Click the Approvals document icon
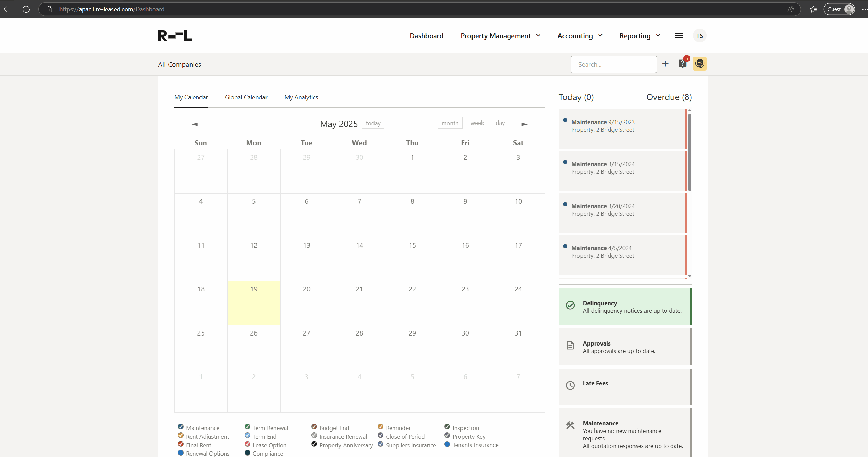Viewport: 868px width, 457px height. 570,345
